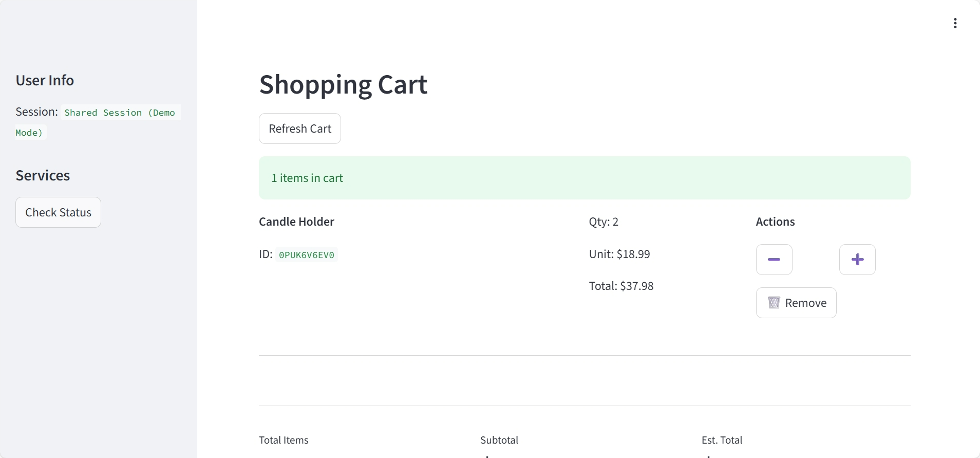Click the green items in cart banner
Viewport: 980px width, 458px height.
click(584, 178)
